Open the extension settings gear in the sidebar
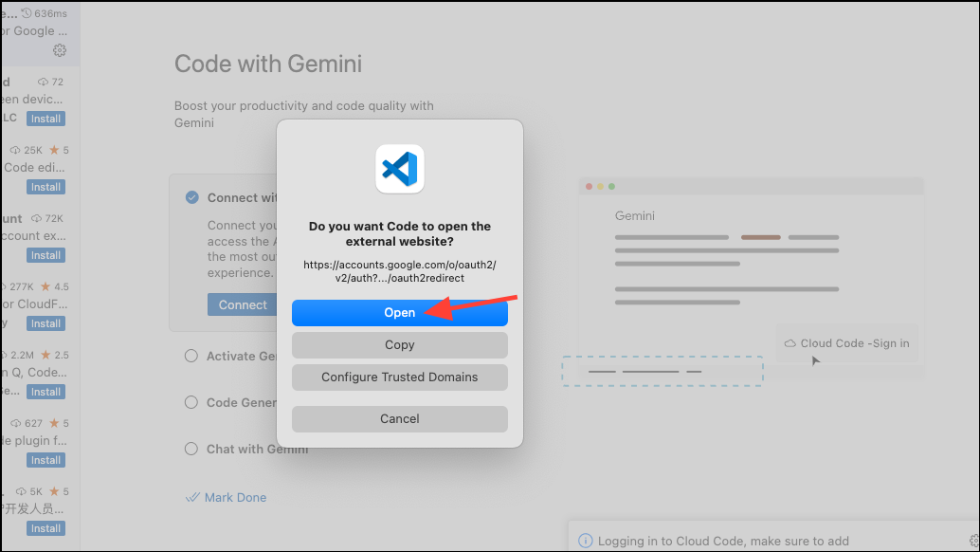 60,51
